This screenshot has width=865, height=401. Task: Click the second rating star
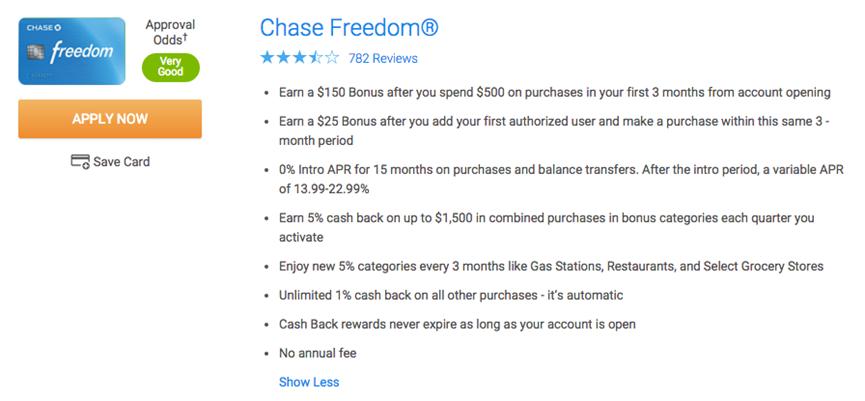pos(283,58)
